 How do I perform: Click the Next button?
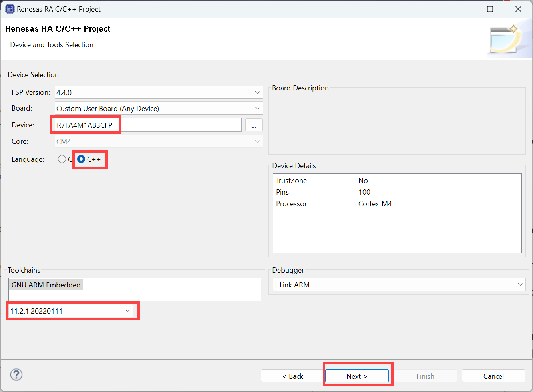(x=357, y=376)
